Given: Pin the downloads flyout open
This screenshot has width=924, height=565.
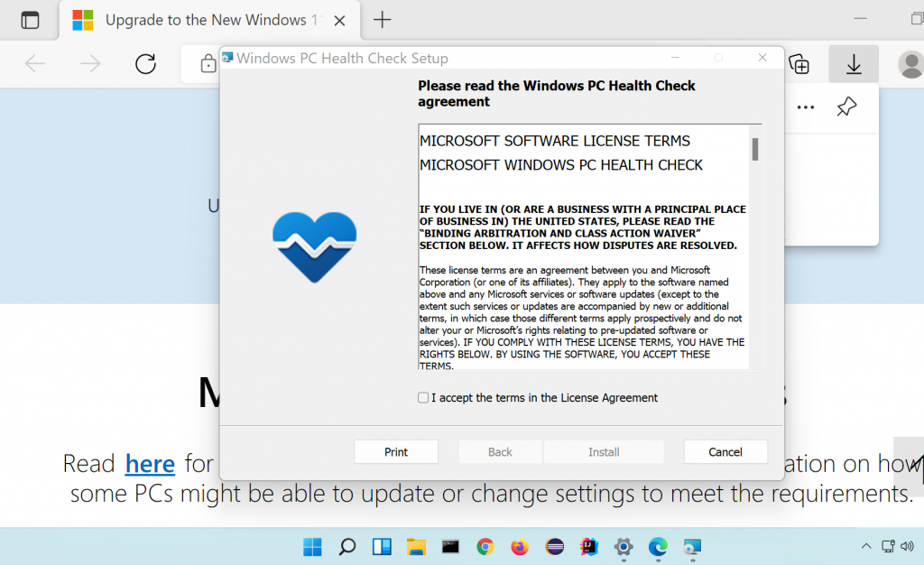Looking at the screenshot, I should 845,107.
